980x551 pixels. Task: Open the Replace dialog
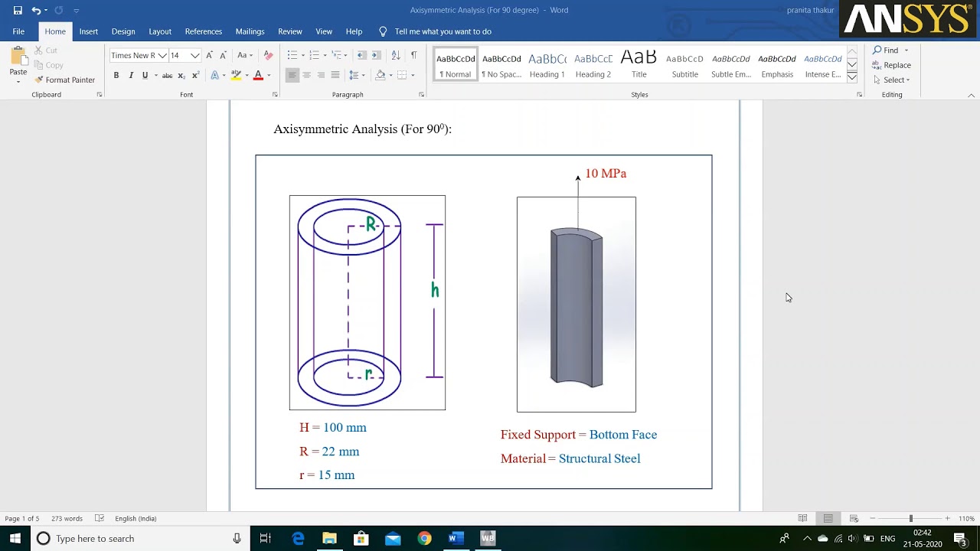[x=892, y=65]
